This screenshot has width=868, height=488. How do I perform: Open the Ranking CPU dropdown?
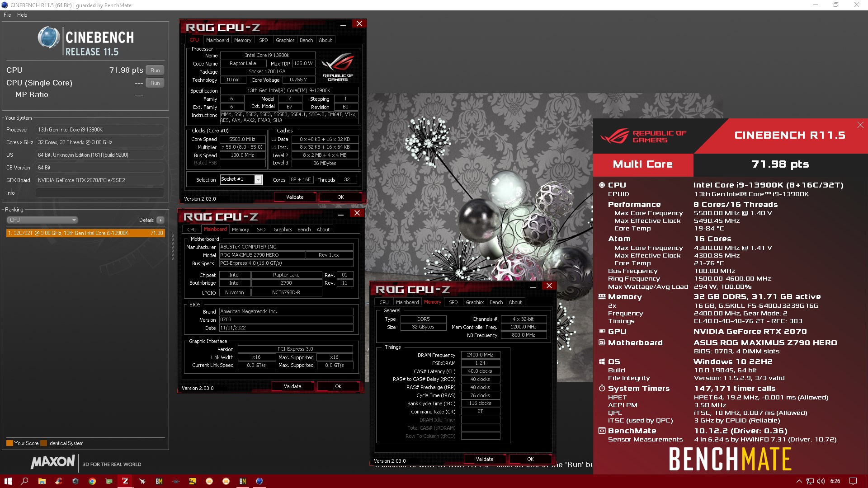(x=42, y=220)
